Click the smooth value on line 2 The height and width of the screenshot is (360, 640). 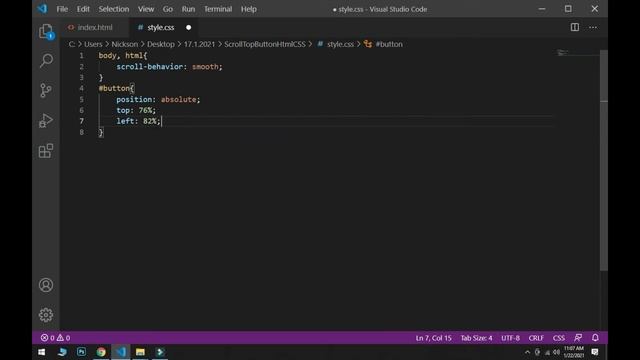pyautogui.click(x=205, y=67)
